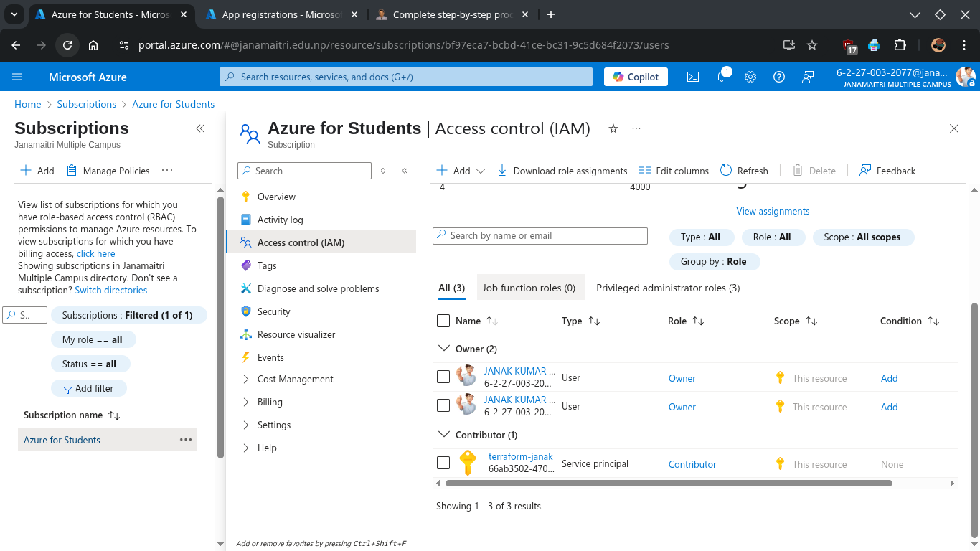The image size is (980, 551).
Task: Select the first Owner row checkbox
Action: coord(443,377)
